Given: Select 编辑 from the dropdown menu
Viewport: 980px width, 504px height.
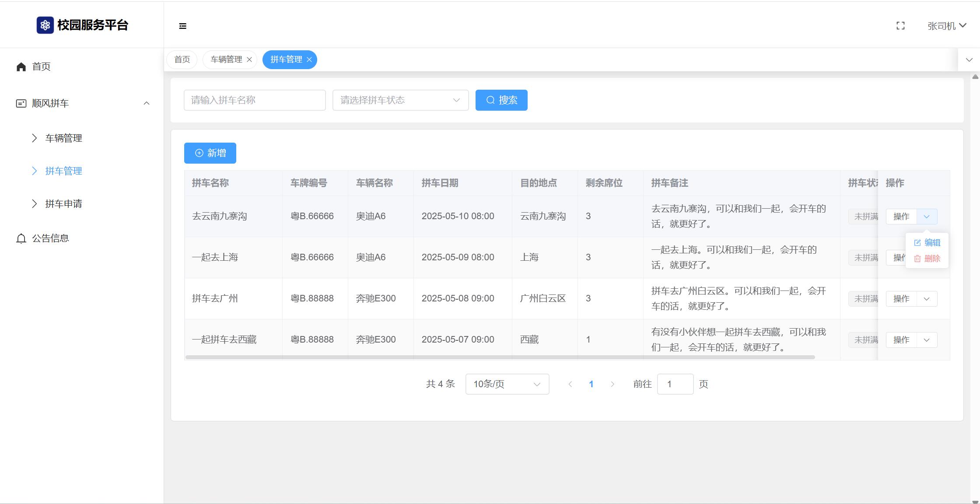Looking at the screenshot, I should 927,243.
